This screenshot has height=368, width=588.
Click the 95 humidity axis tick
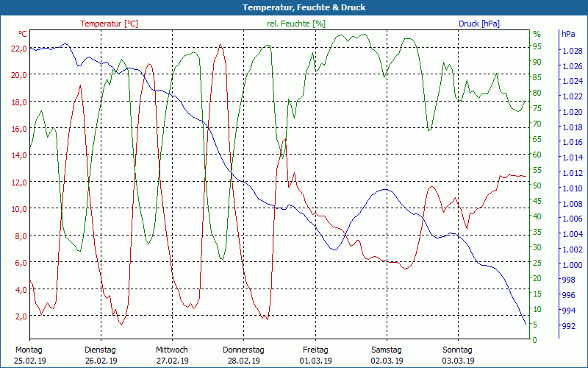click(x=537, y=46)
